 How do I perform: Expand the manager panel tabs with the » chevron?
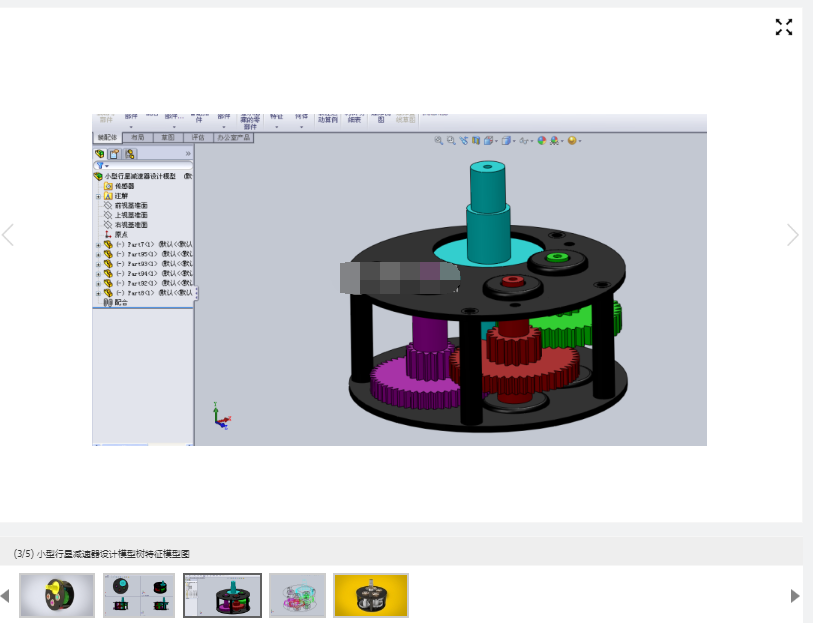(188, 154)
